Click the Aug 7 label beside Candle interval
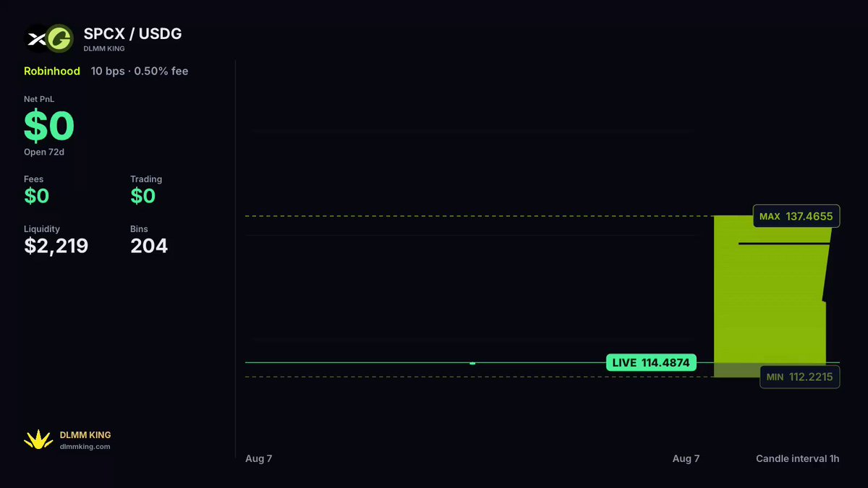The width and height of the screenshot is (868, 488). point(686,458)
